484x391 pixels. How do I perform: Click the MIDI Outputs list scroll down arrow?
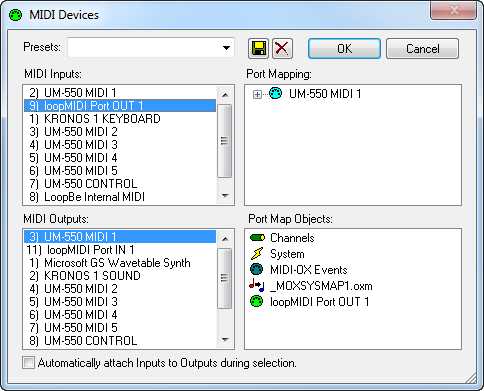225,339
